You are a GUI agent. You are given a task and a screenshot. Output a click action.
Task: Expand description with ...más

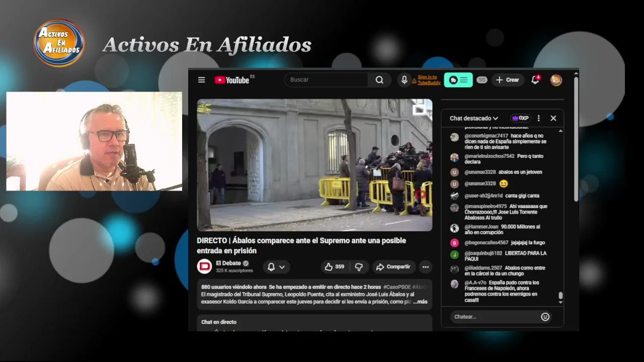(x=420, y=302)
